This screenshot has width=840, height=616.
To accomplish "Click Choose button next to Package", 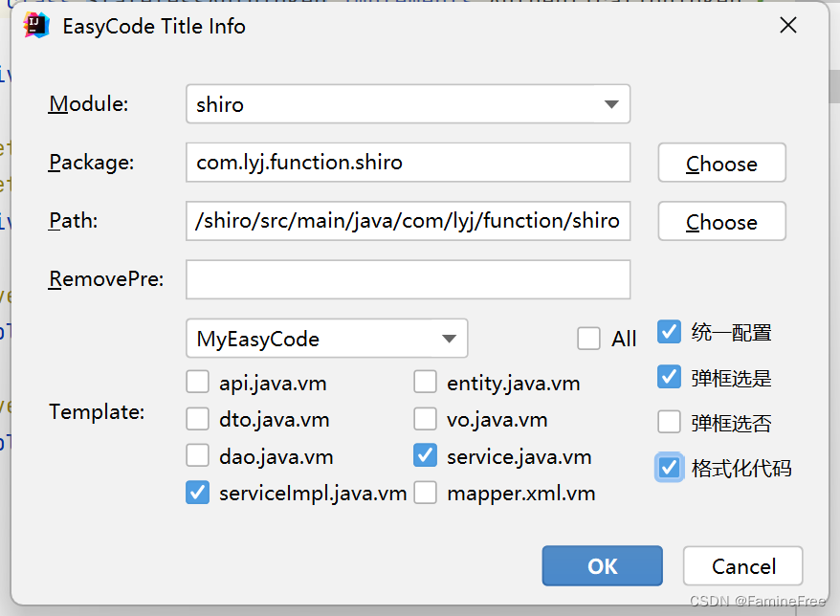I will click(721, 163).
